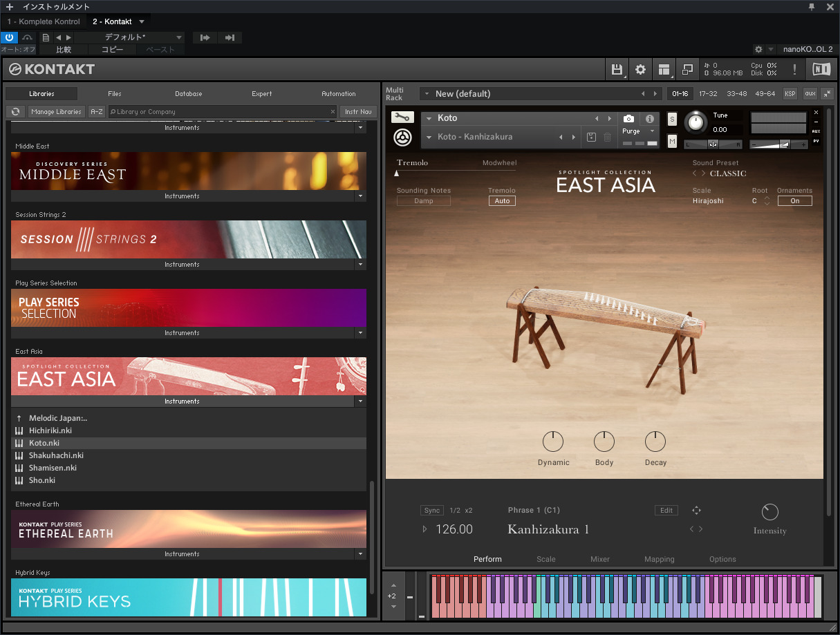Click the Ethereal Earth library banner

coord(189,529)
